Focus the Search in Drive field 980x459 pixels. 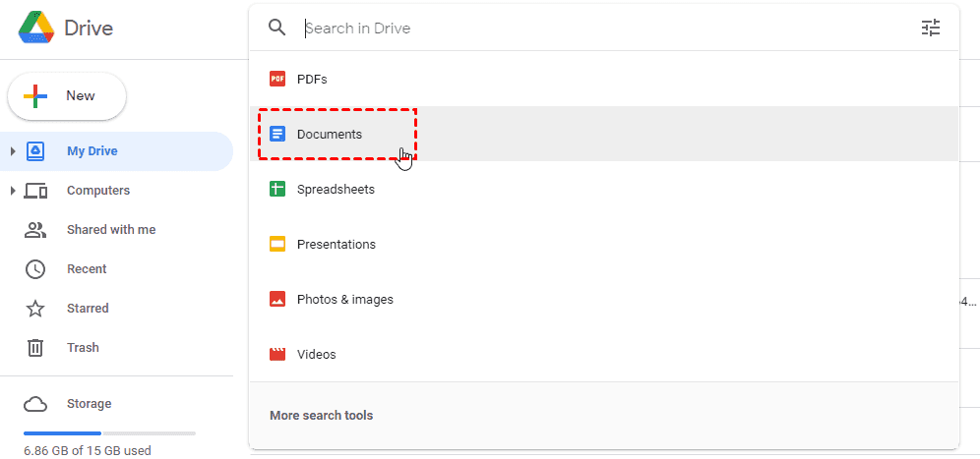coord(590,29)
